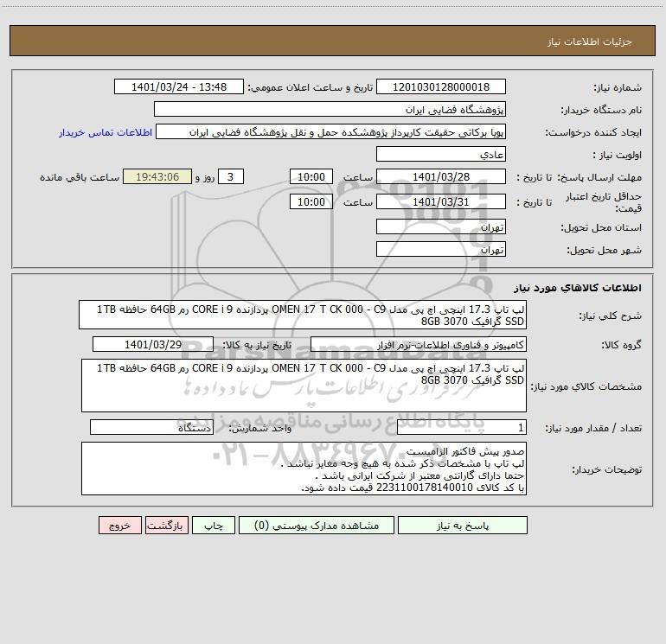Click the buyer notes توضیحات خریدار text area
666x644 pixels.
[x=304, y=469]
